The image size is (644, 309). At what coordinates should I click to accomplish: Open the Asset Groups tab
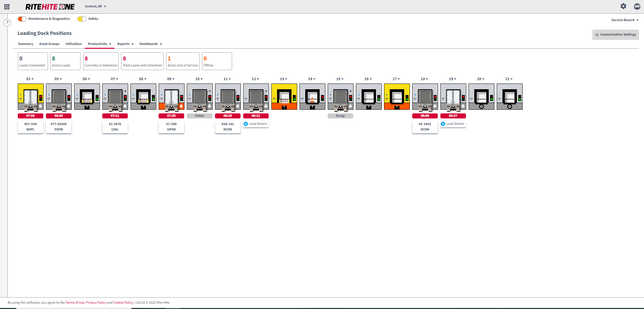point(49,44)
